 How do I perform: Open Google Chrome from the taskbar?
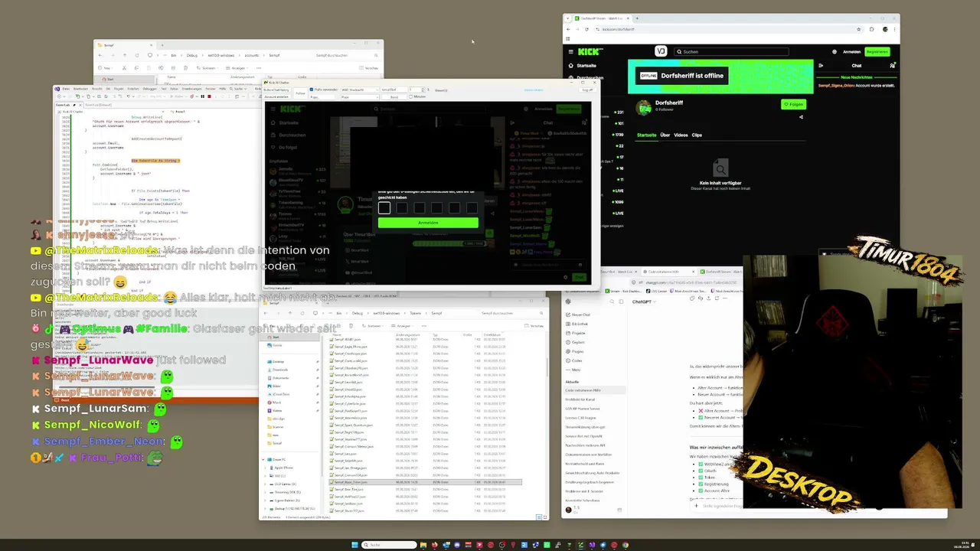coord(626,545)
